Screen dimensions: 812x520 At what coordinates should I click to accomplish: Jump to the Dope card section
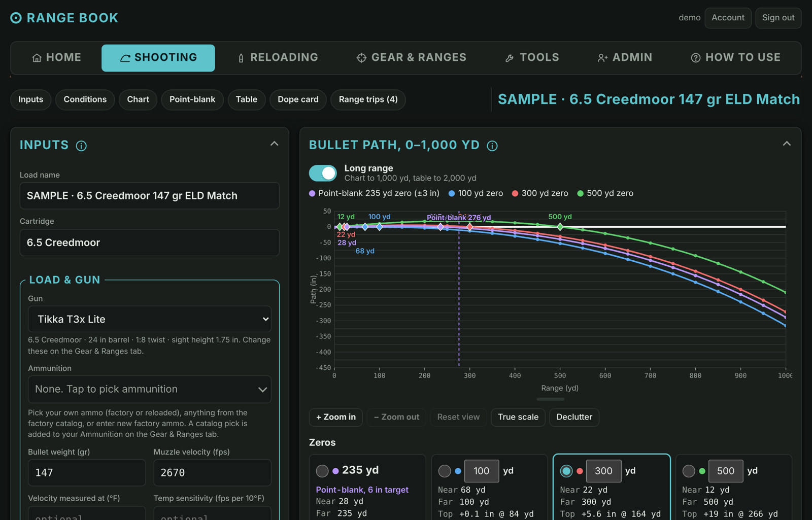pos(298,99)
